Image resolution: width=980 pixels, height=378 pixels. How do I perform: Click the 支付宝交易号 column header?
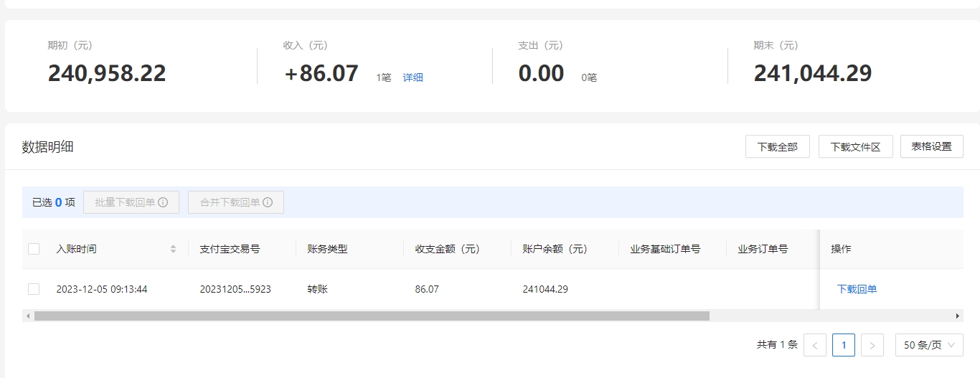point(230,249)
